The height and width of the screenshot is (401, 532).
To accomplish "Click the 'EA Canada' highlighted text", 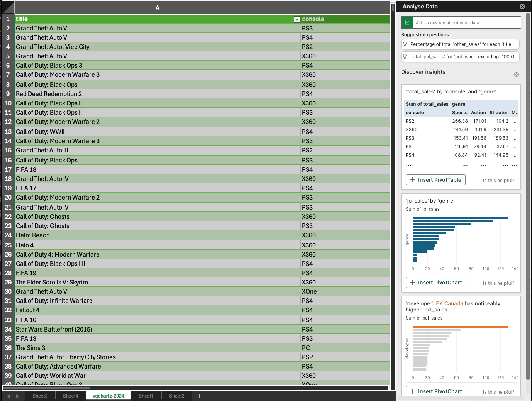I will [449, 304].
